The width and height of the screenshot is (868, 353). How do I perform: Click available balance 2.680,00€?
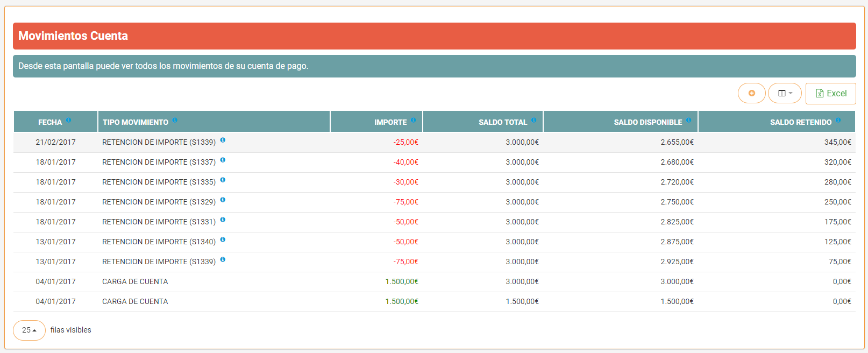pos(677,162)
